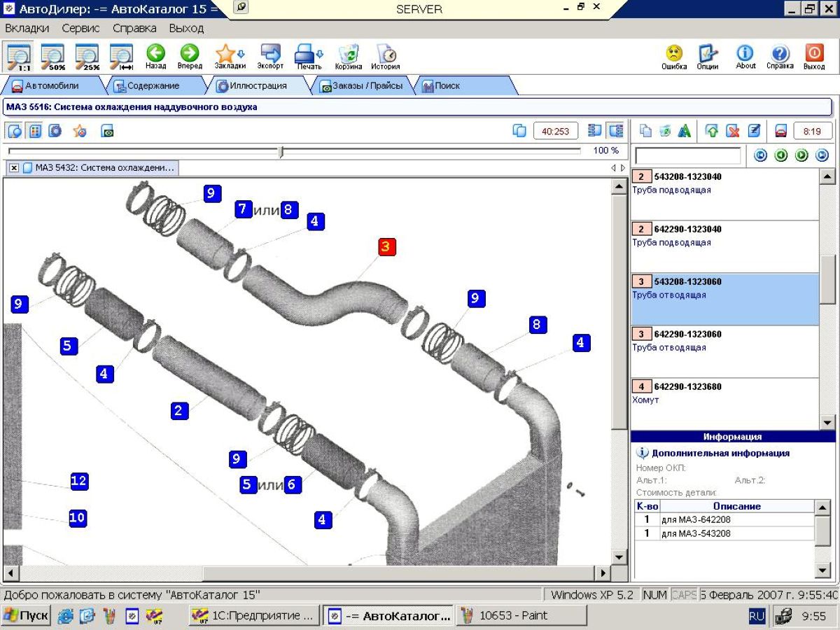The image size is (840, 630).
Task: Set illustration zoom to 25%
Action: pos(87,56)
